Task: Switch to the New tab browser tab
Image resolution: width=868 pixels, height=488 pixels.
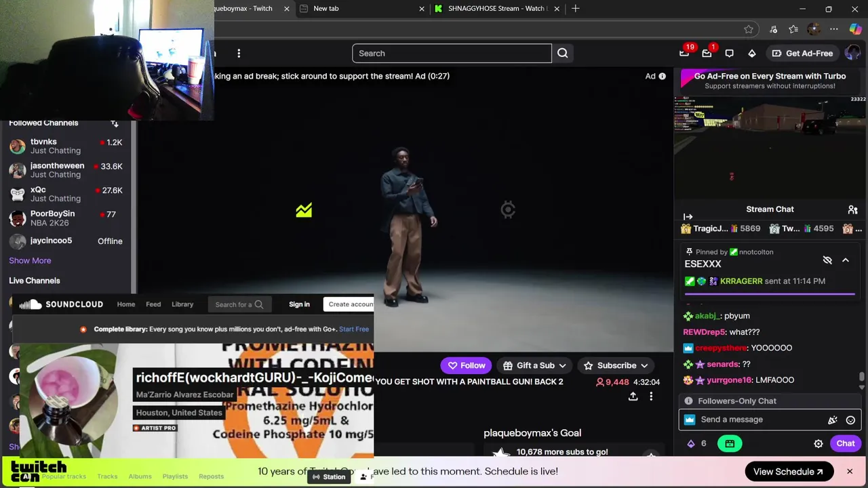Action: [x=362, y=8]
